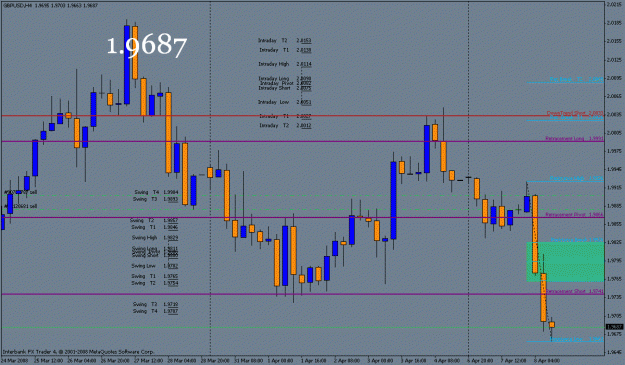Image resolution: width=625 pixels, height=365 pixels.
Task: Click the 27 Mar 12:00 time label
Action: pos(149,361)
